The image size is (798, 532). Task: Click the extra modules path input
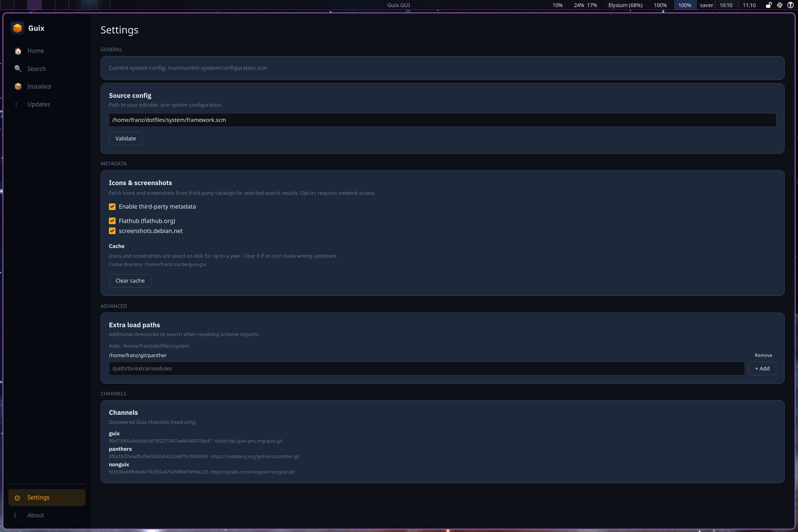[x=427, y=369]
